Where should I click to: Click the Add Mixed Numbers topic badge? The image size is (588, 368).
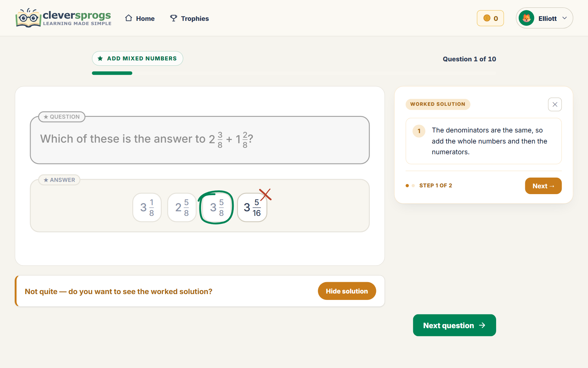pos(138,59)
